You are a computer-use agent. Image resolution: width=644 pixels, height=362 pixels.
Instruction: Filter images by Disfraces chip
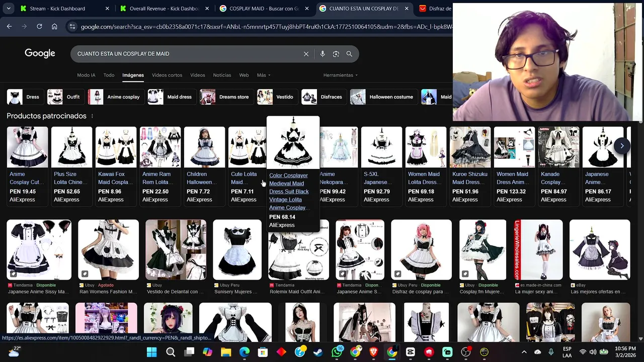pos(324,97)
